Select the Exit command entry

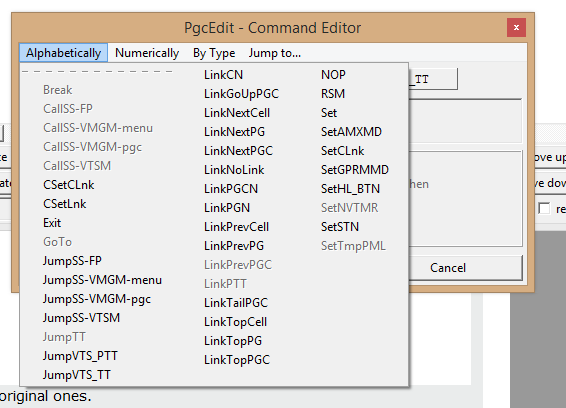point(52,223)
